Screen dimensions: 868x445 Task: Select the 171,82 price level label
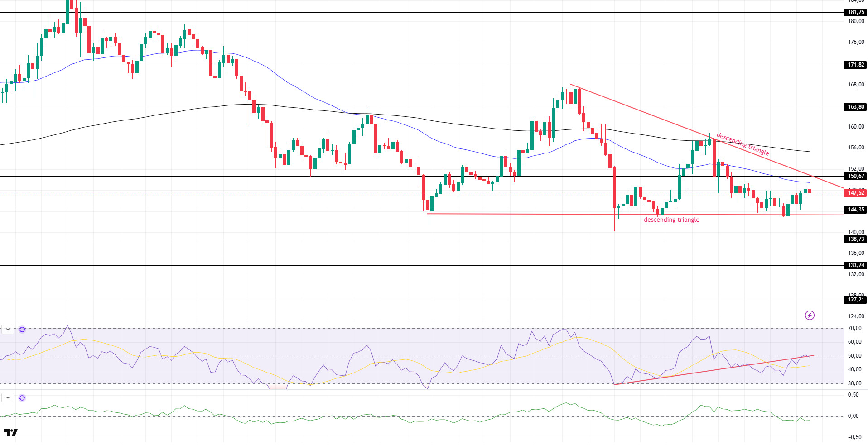pos(856,65)
